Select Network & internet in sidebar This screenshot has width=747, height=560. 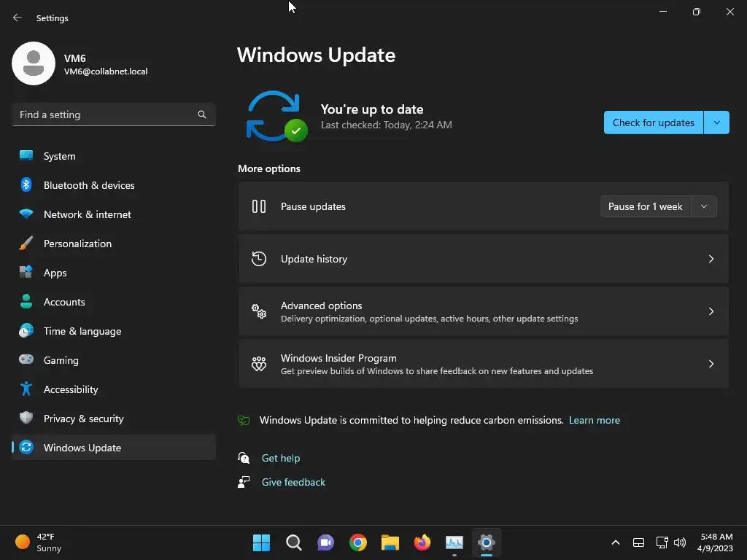pos(113,214)
